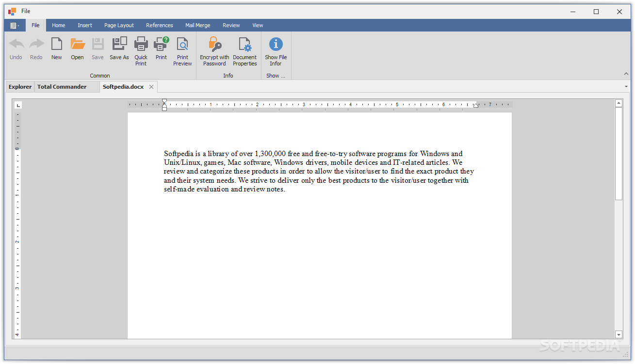Viewport: 635px width, 364px height.
Task: Collapse the ribbon with the chevron
Action: (x=626, y=74)
